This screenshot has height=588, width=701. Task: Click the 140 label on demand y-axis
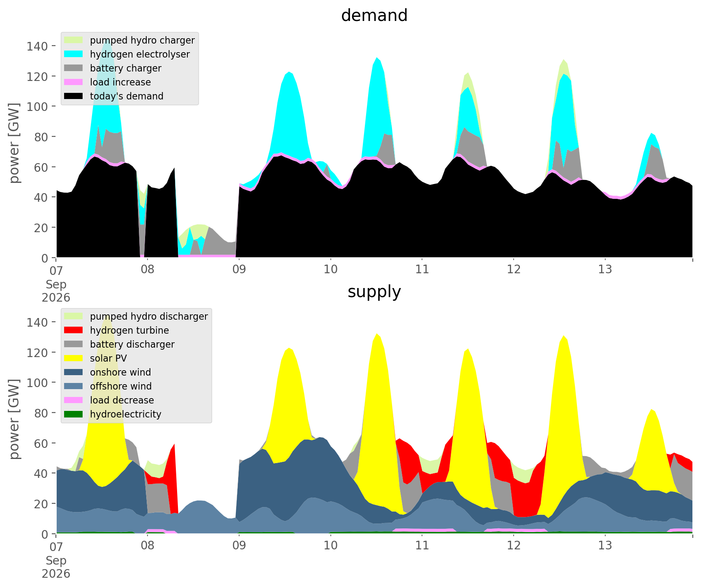pyautogui.click(x=37, y=46)
